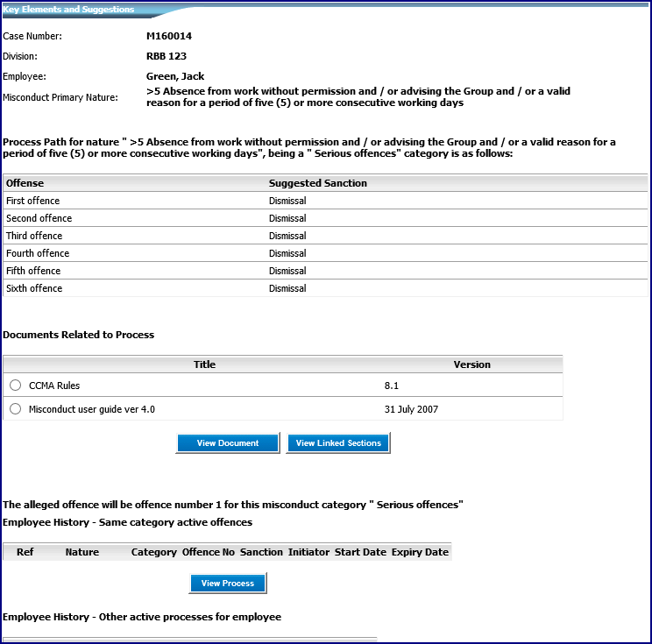Click the division value RBB 123
The image size is (652, 644).
[x=167, y=56]
